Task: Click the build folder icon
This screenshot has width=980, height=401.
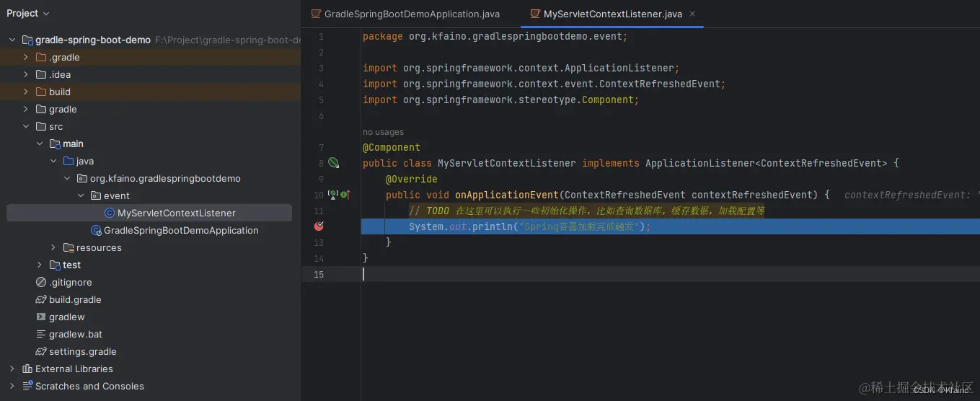Action: point(41,92)
